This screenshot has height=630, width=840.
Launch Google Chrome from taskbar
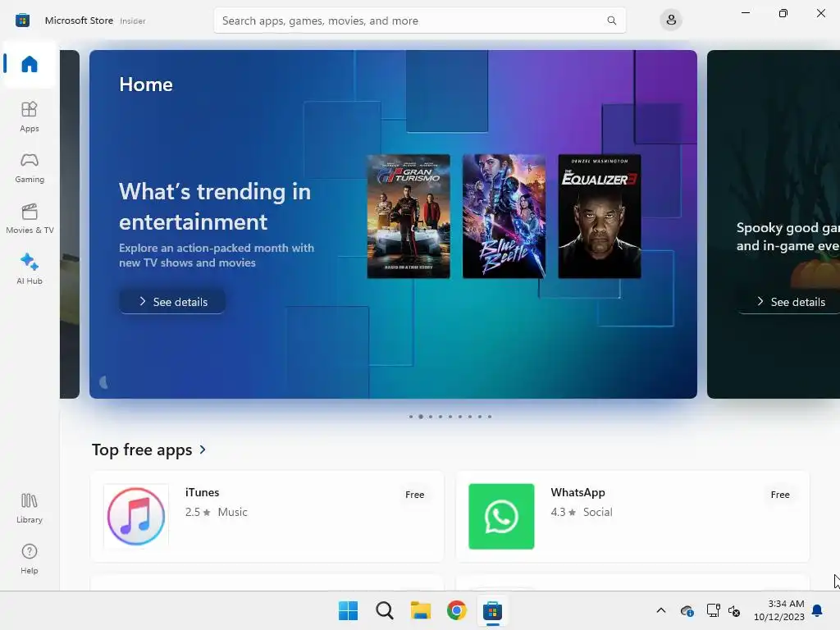pyautogui.click(x=456, y=610)
